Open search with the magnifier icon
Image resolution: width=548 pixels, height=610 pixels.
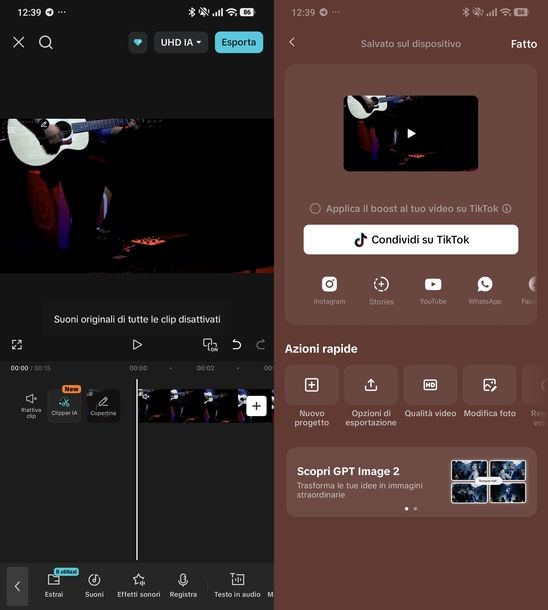click(46, 42)
